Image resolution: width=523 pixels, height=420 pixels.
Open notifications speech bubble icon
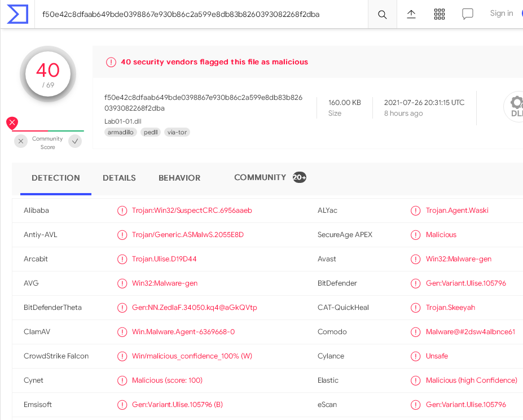(467, 14)
